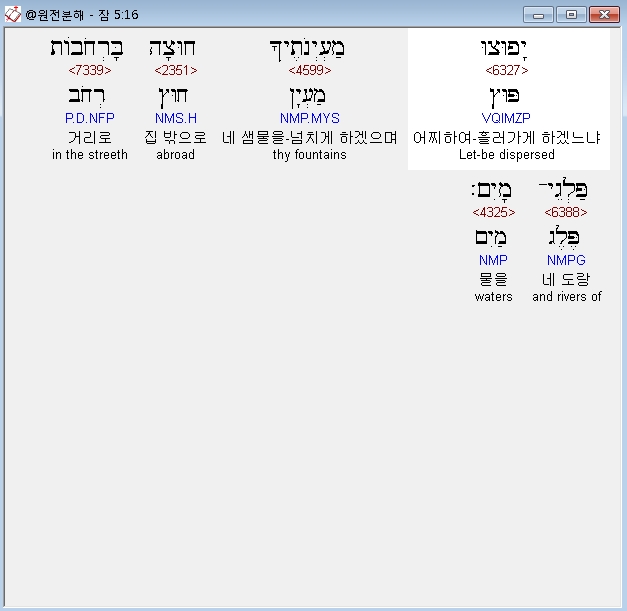The width and height of the screenshot is (627, 611).
Task: Click the Hebrew root above NMPG
Action: coord(564,237)
